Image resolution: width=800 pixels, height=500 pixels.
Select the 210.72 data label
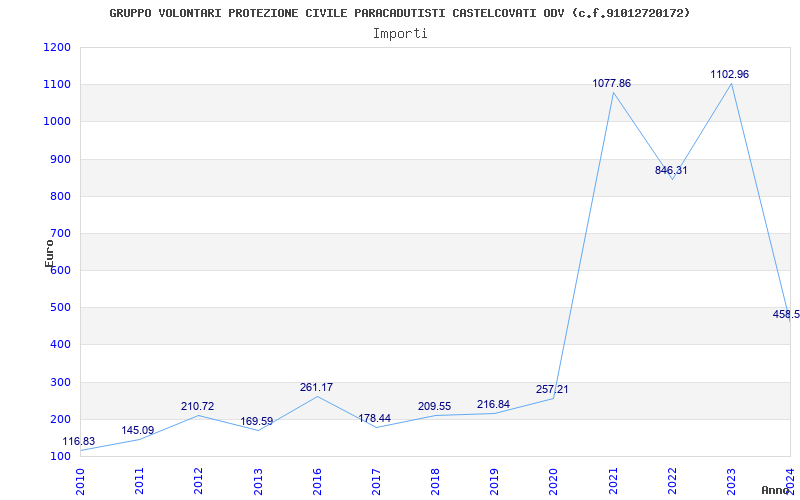(197, 407)
